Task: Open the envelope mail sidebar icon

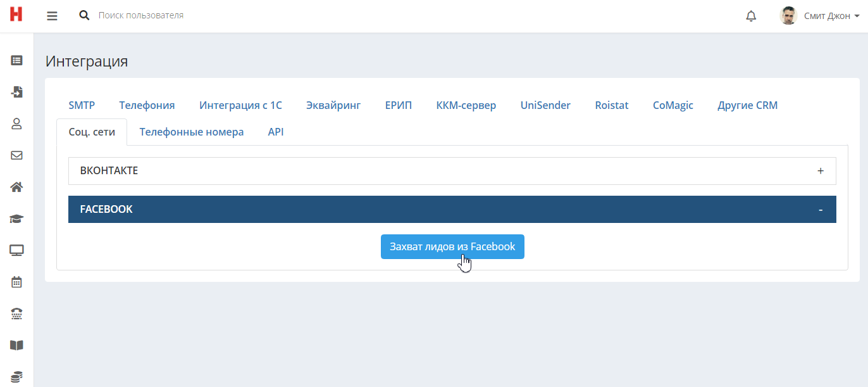Action: [x=16, y=155]
